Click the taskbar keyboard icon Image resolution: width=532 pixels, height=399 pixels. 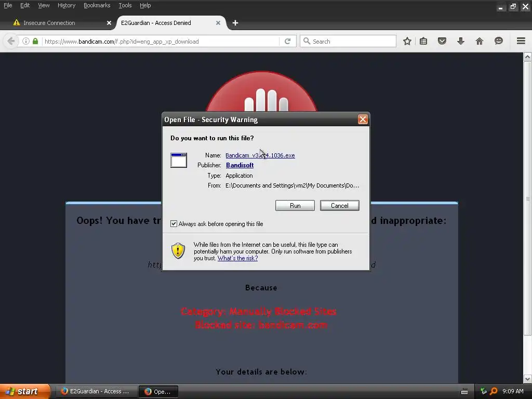pyautogui.click(x=464, y=392)
